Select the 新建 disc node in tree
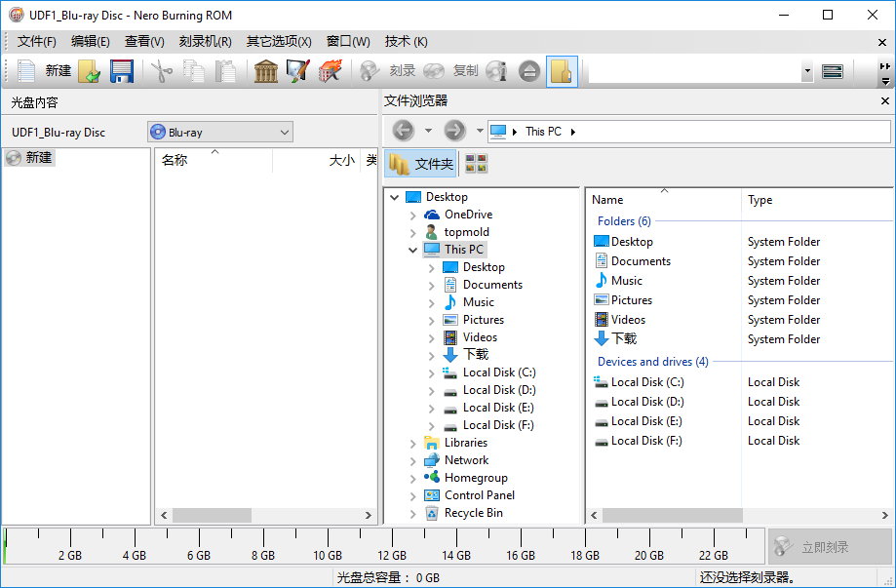 pos(30,157)
